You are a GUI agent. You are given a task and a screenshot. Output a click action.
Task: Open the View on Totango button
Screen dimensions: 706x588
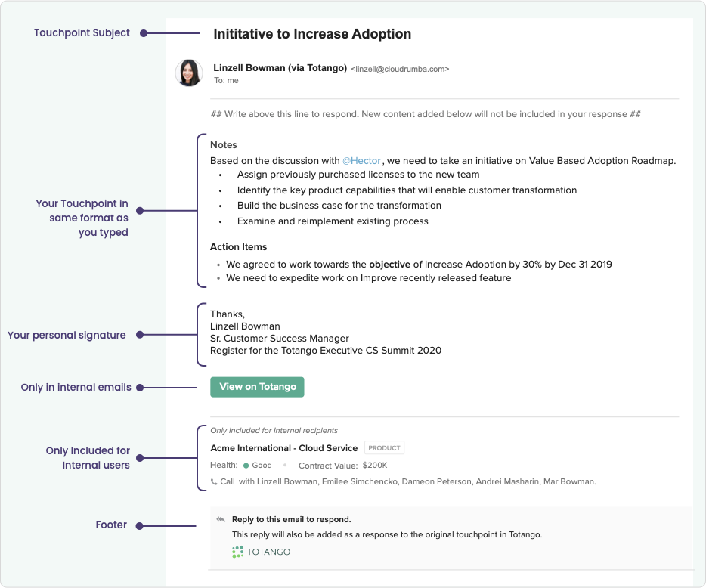click(x=257, y=387)
